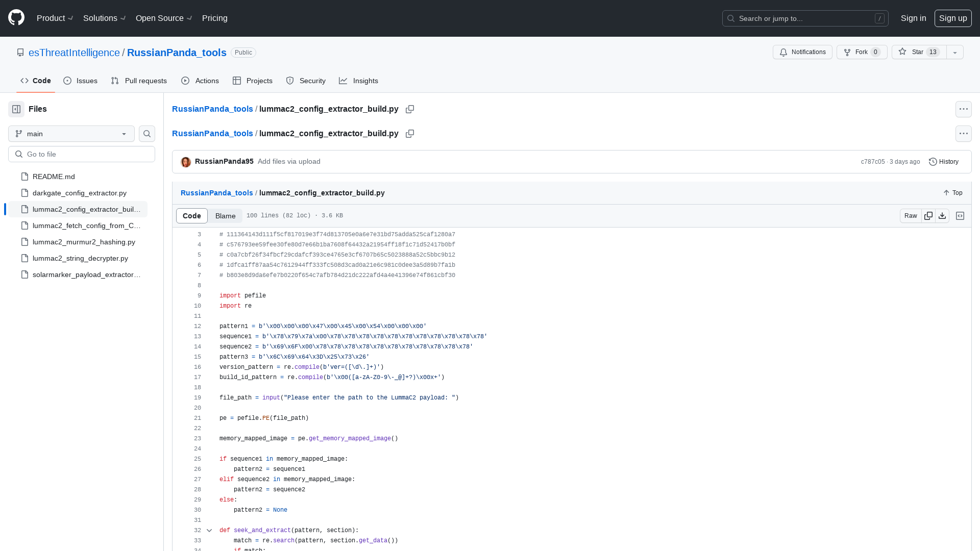The height and width of the screenshot is (551, 980).
Task: Click the Sign up button
Action: click(x=953, y=18)
